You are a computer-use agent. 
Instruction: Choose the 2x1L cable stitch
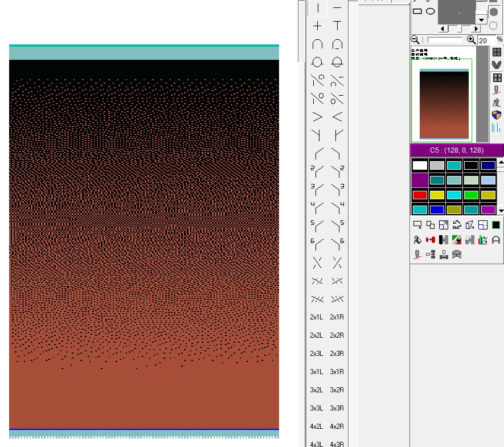[x=317, y=317]
